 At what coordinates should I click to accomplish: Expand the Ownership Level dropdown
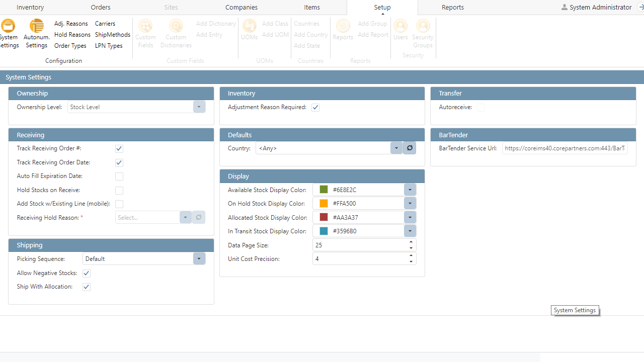[x=199, y=107]
